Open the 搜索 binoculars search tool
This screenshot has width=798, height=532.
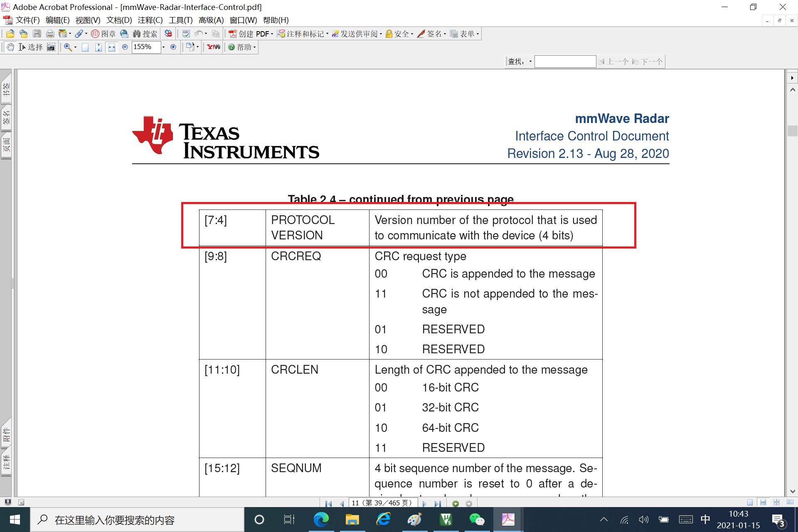pyautogui.click(x=145, y=34)
